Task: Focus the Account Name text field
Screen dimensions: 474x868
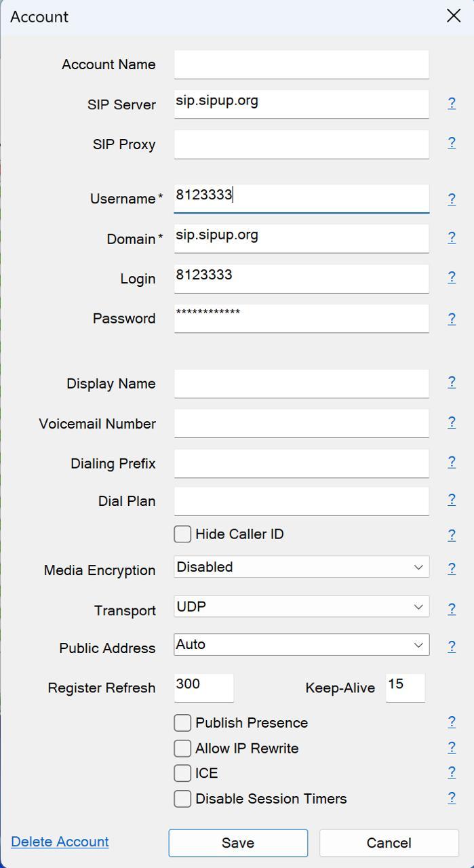Action: [301, 64]
